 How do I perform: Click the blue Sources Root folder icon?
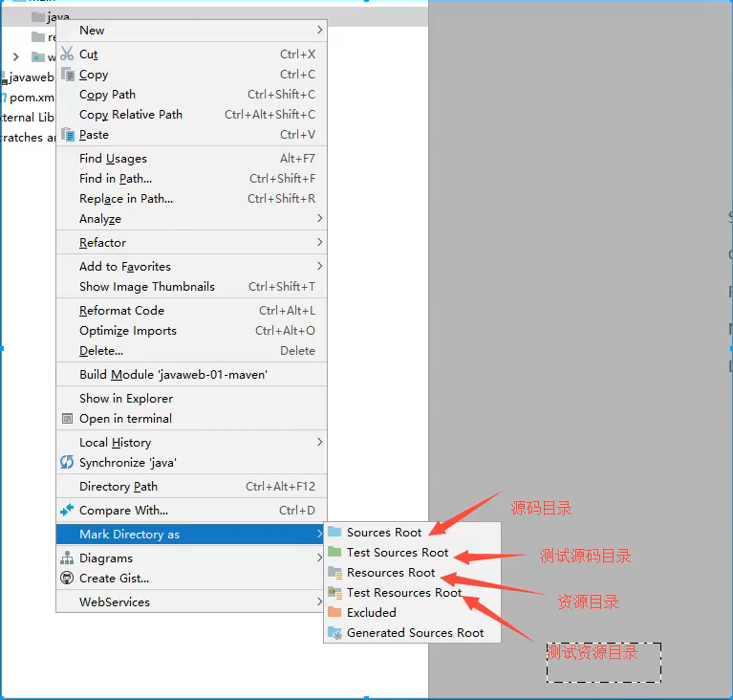tap(334, 532)
